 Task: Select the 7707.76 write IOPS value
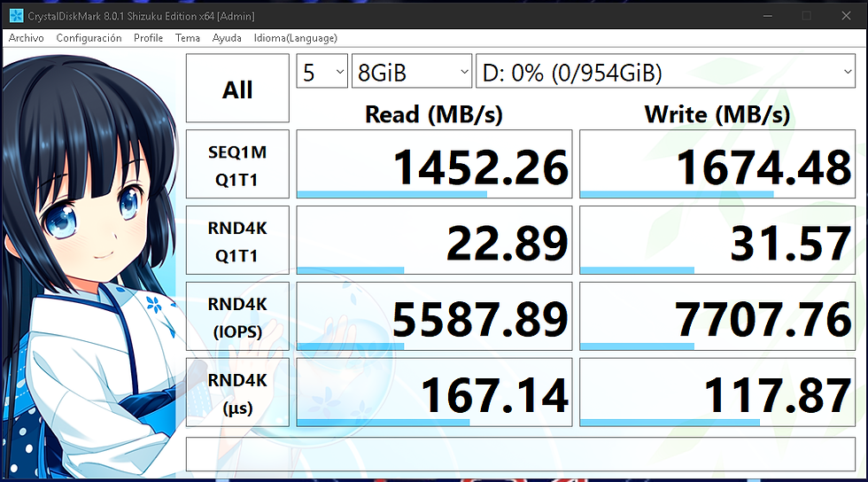pos(717,316)
